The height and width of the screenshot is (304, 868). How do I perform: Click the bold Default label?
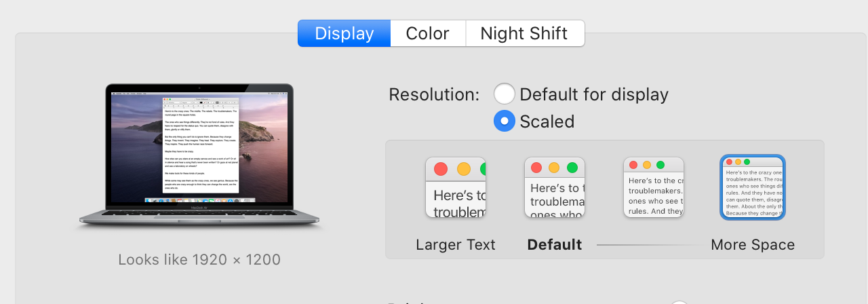[x=555, y=244]
